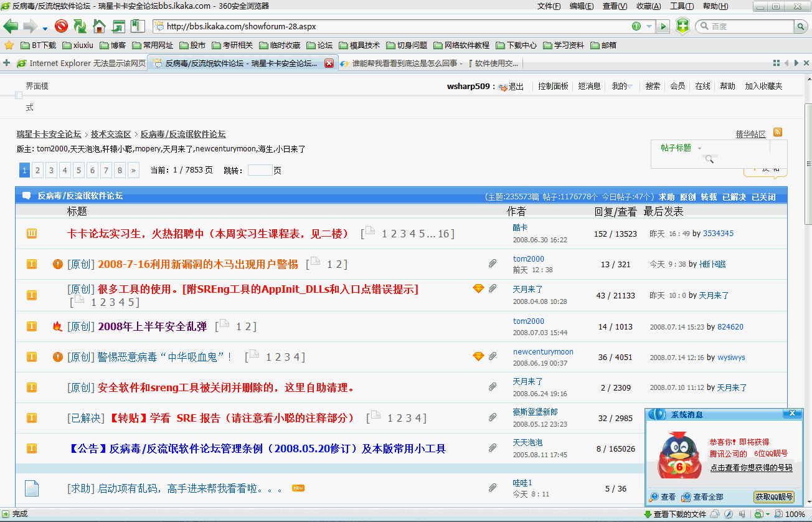
Task: Click the 跳转 page number input field
Action: click(x=260, y=170)
